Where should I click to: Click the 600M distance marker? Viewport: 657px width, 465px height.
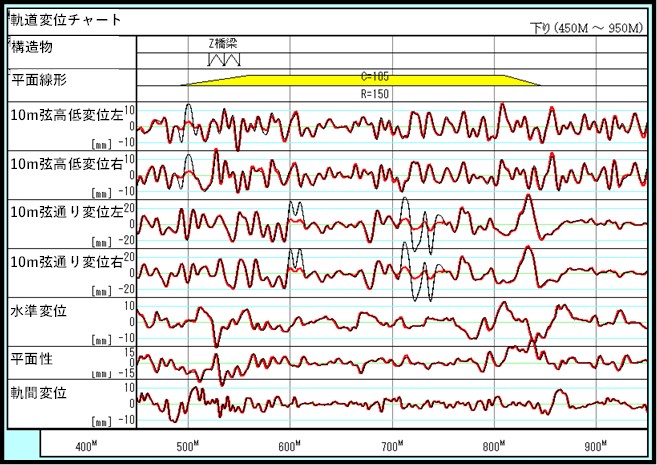click(x=290, y=445)
